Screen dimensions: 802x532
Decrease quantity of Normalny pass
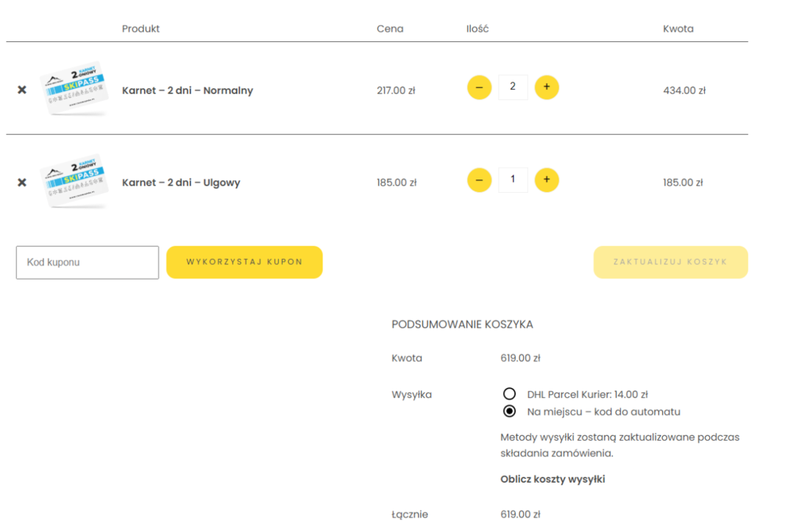click(479, 88)
